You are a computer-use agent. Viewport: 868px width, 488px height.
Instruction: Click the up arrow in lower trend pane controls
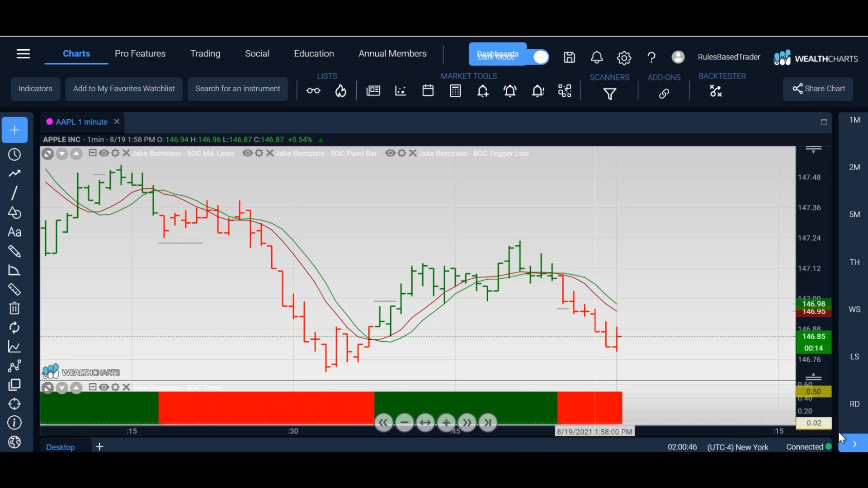76,388
